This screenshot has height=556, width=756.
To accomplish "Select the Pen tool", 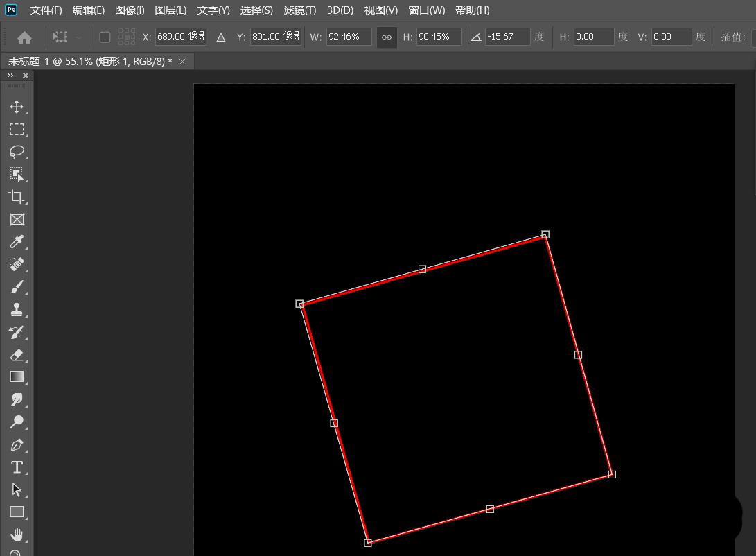I will coord(17,445).
